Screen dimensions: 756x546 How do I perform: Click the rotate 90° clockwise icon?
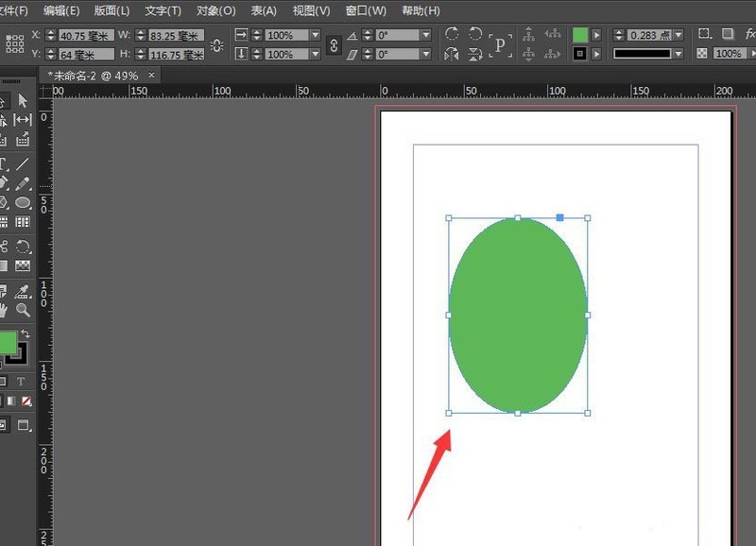pos(452,35)
